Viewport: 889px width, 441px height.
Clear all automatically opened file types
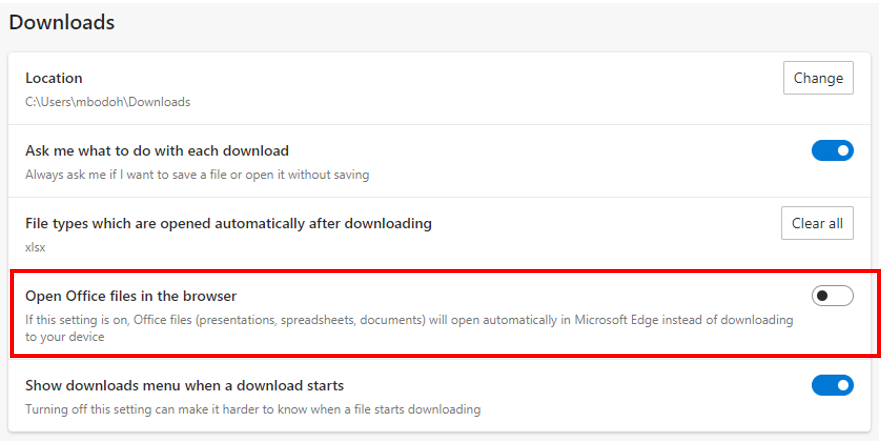coord(817,223)
